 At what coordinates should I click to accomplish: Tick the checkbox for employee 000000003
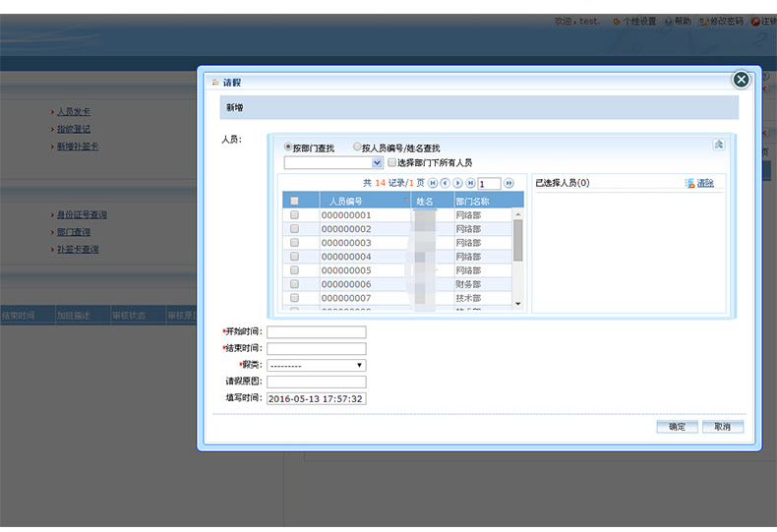[x=294, y=243]
